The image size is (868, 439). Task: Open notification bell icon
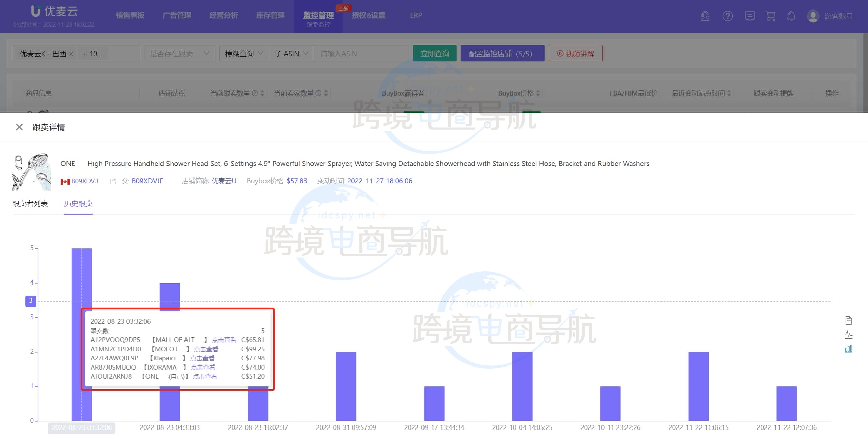tap(791, 16)
